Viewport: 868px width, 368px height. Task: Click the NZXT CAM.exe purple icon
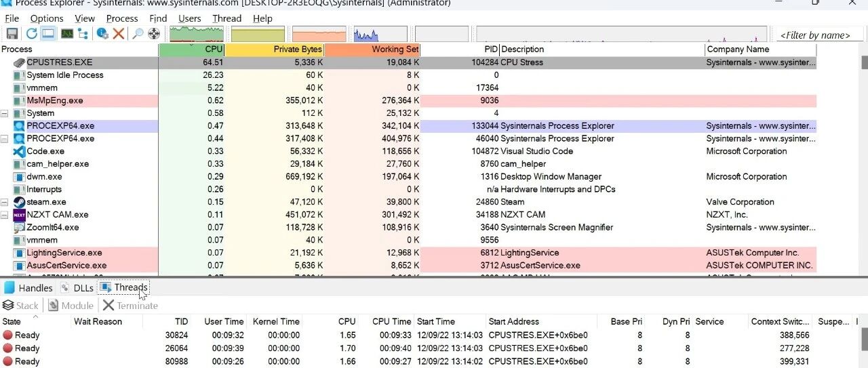point(19,215)
